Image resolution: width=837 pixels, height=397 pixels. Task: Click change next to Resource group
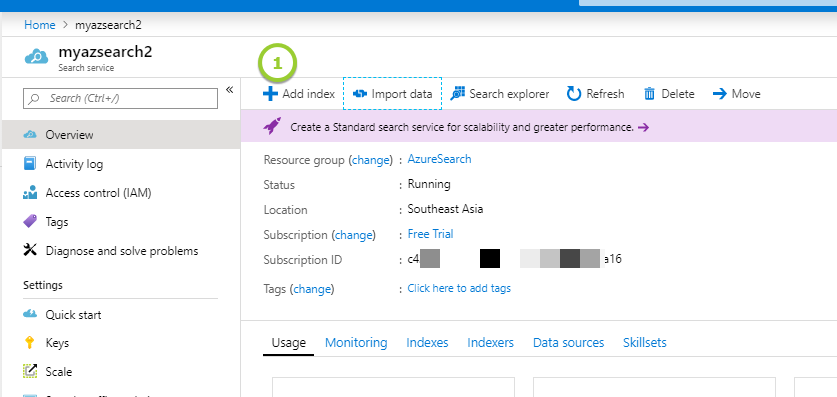coord(369,160)
